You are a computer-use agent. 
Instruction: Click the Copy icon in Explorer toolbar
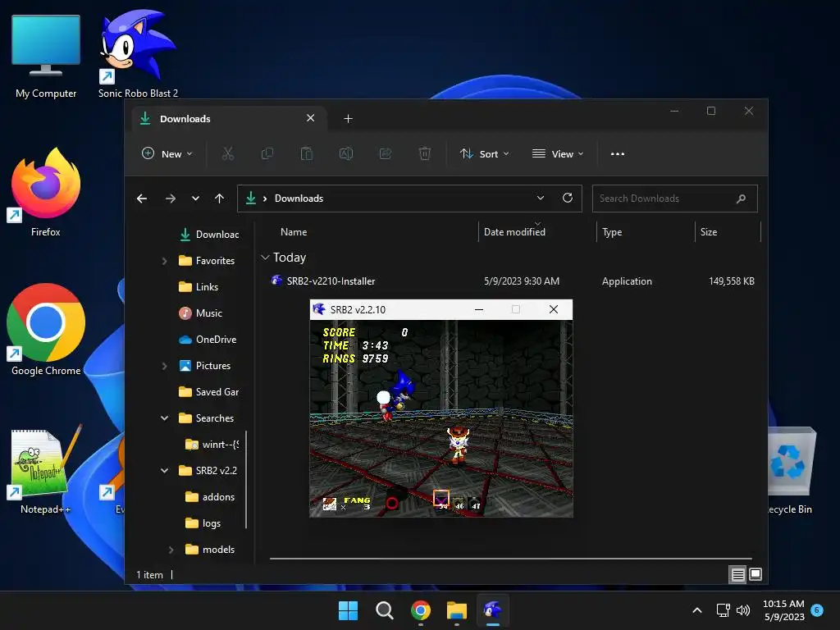[267, 153]
